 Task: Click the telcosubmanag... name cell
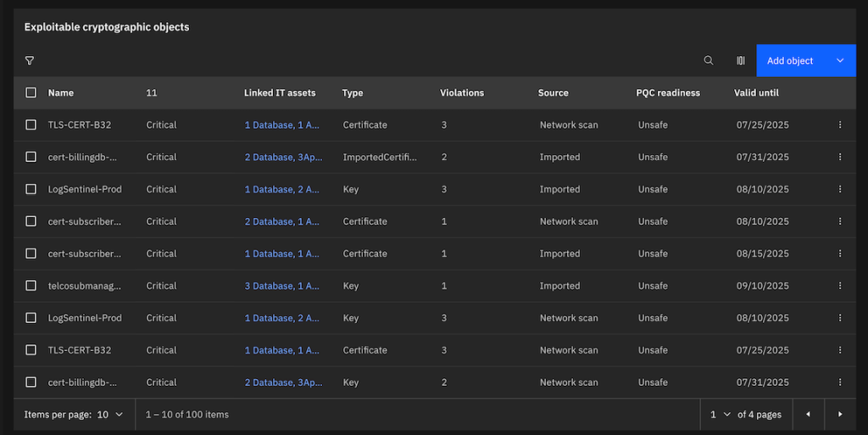point(84,286)
